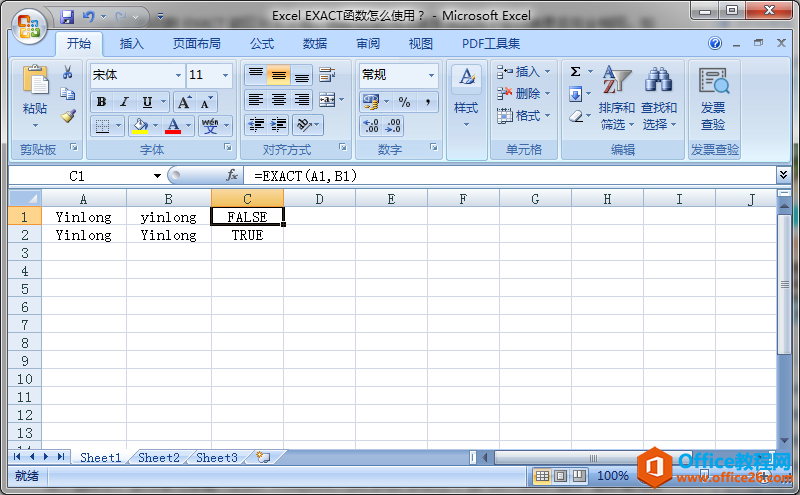The width and height of the screenshot is (800, 495).
Task: Apply red font color button
Action: pyautogui.click(x=173, y=125)
